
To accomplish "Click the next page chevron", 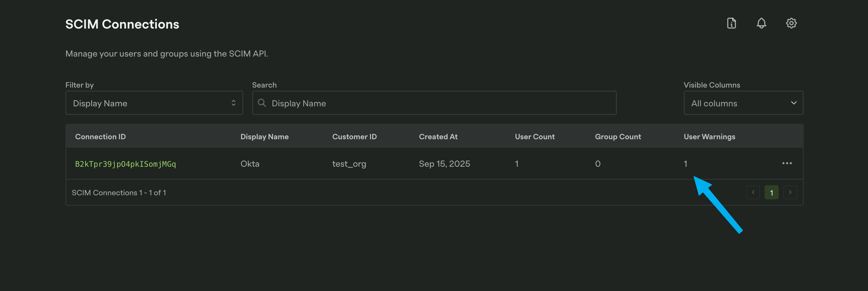I will 790,192.
